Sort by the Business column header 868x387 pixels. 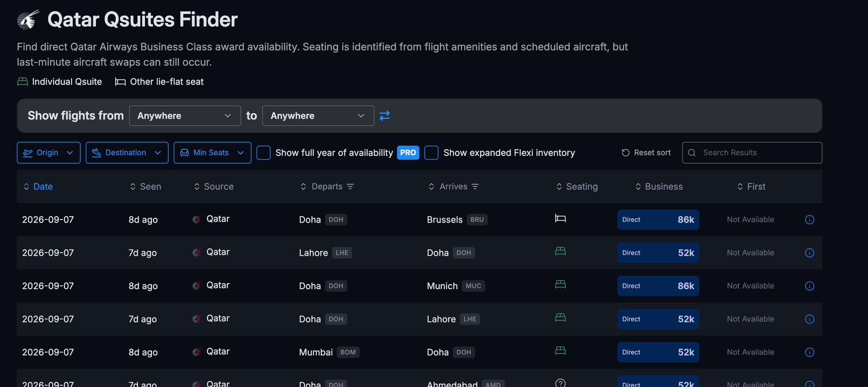pos(659,187)
